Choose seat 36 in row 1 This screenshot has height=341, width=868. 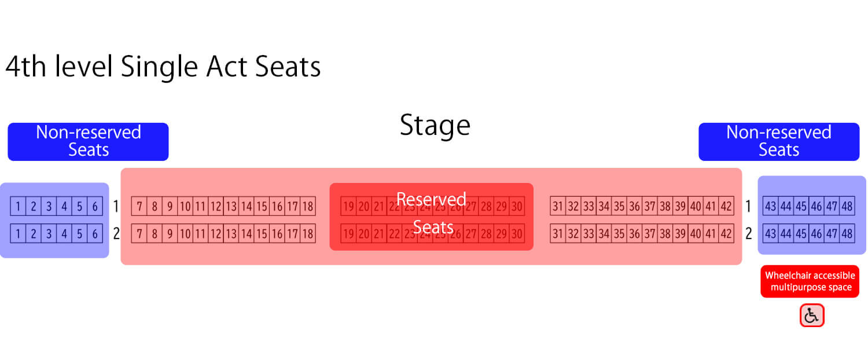click(x=634, y=206)
